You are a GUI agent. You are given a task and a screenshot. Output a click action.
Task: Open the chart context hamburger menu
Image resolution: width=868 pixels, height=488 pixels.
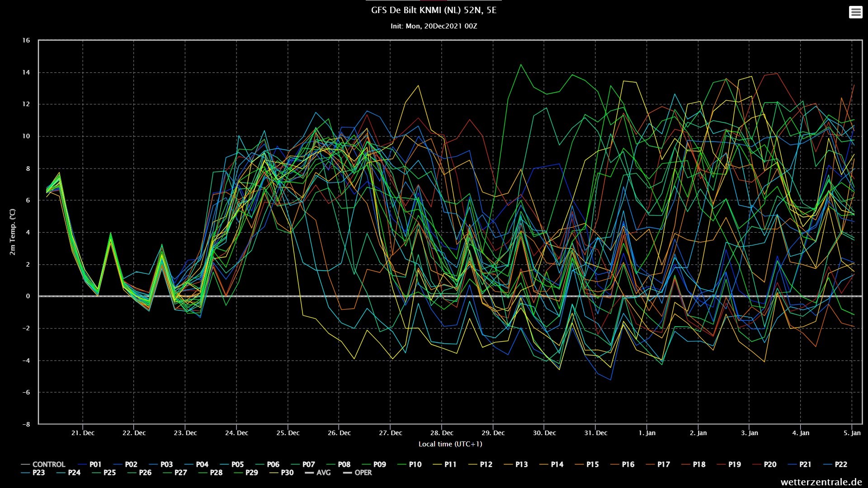(855, 12)
